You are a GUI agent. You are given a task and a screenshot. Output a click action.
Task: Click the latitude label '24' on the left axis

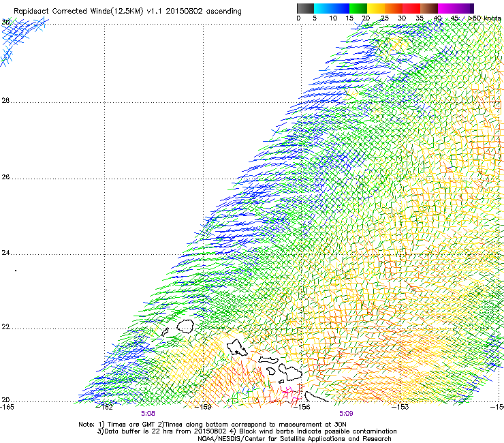pyautogui.click(x=5, y=253)
